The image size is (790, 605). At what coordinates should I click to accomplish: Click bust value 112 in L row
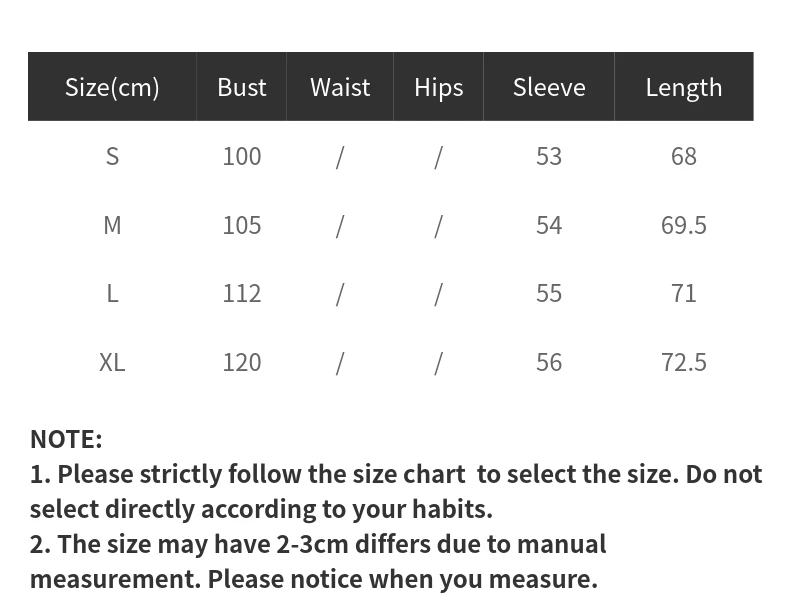tap(242, 294)
